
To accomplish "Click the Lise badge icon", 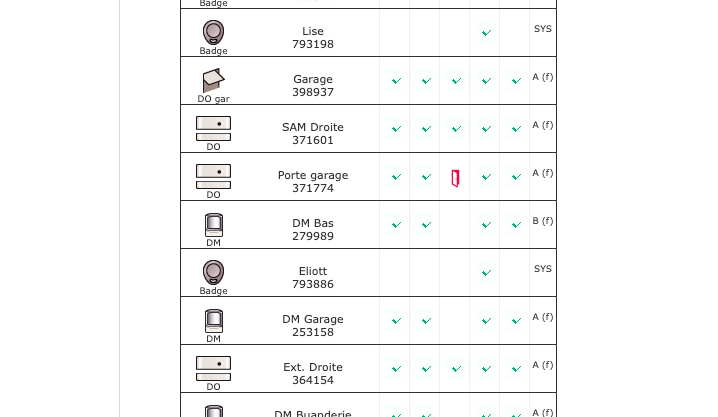I will (213, 32).
